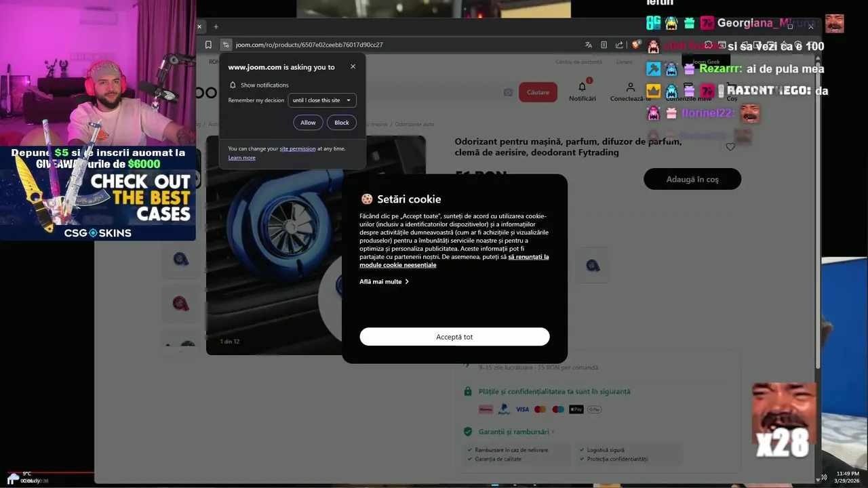Select the blue freshener thumbnail on left
The height and width of the screenshot is (488, 868).
180,259
